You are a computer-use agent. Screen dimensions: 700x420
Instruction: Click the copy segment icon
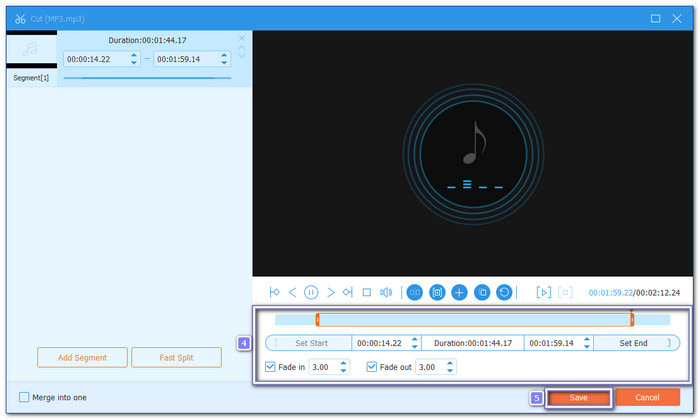[481, 292]
